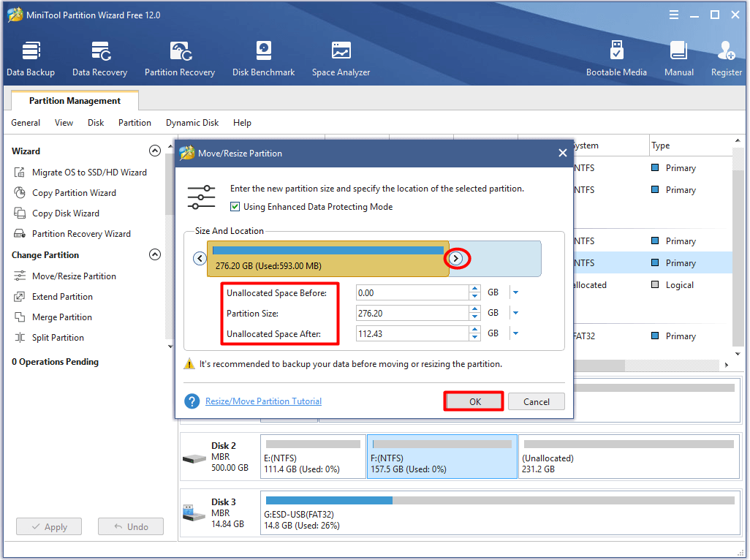Open the General menu

pyautogui.click(x=26, y=123)
